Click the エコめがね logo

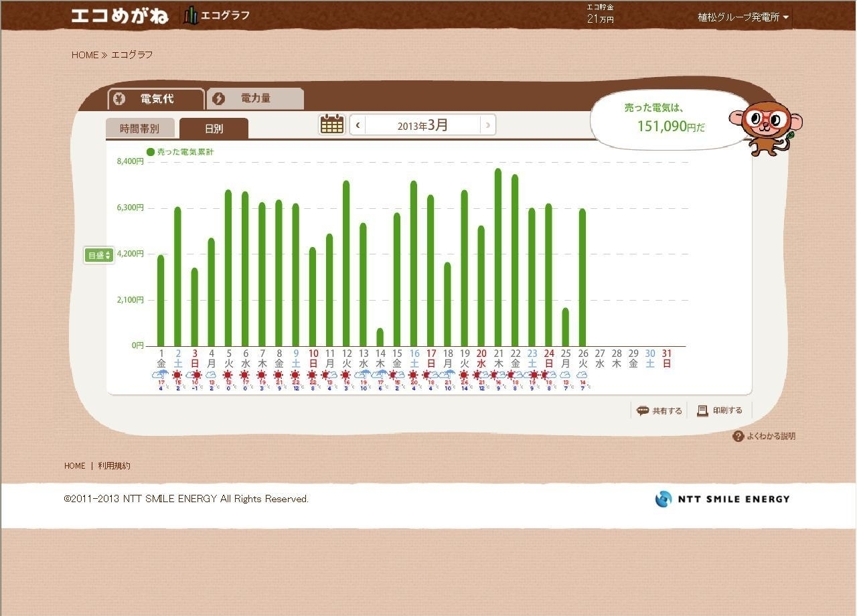coord(120,15)
